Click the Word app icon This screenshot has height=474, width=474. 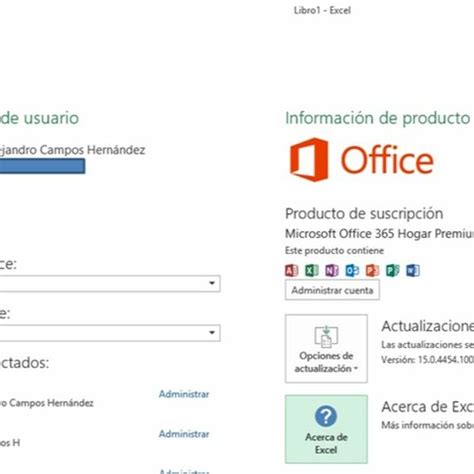(413, 270)
